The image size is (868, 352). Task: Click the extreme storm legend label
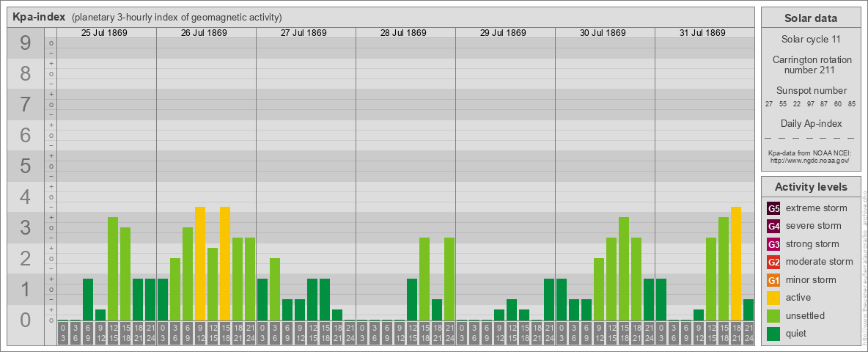click(816, 208)
